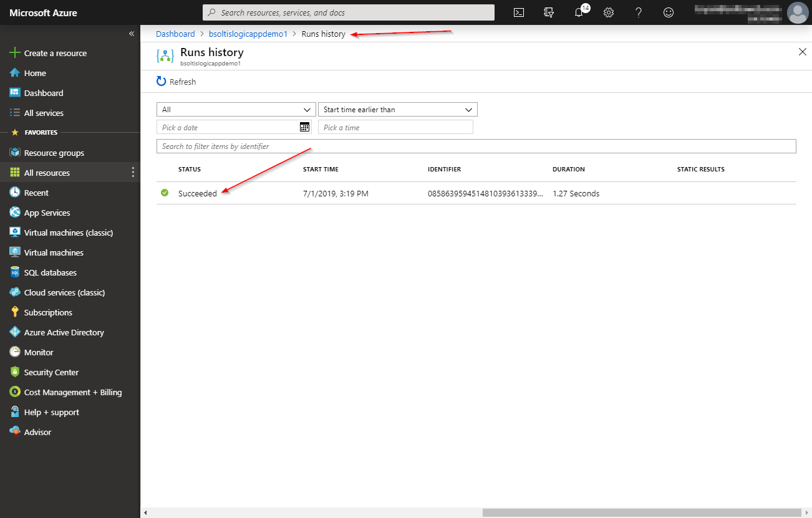812x518 pixels.
Task: Click Create a resource
Action: click(x=55, y=53)
